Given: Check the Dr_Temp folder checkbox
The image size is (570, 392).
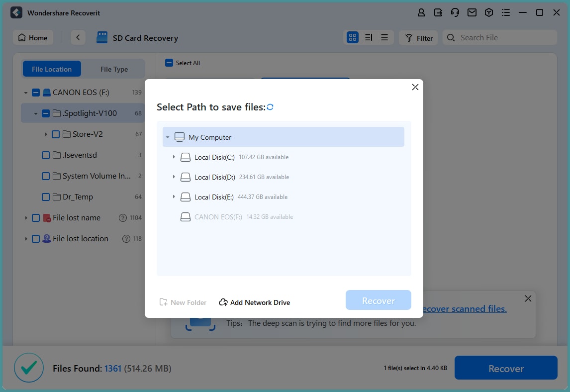Looking at the screenshot, I should 45,197.
